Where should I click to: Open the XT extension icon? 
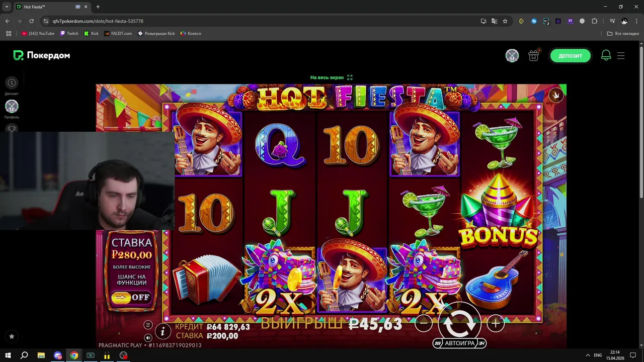coord(570,21)
